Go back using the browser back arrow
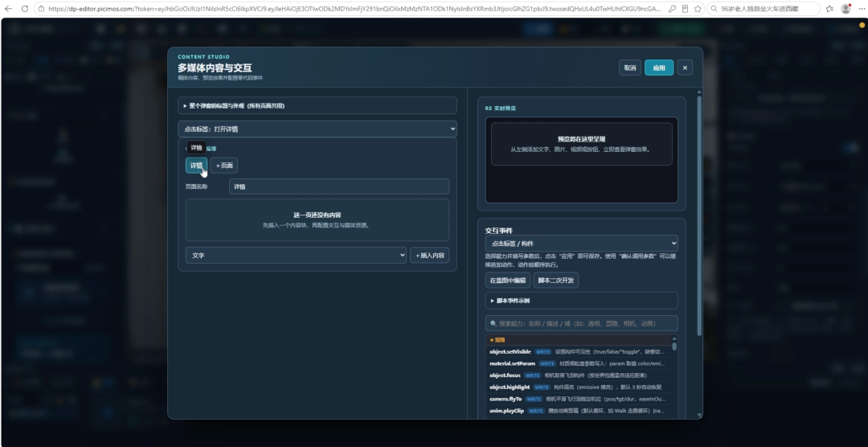Screen dimensions: 868x447 click(8, 9)
